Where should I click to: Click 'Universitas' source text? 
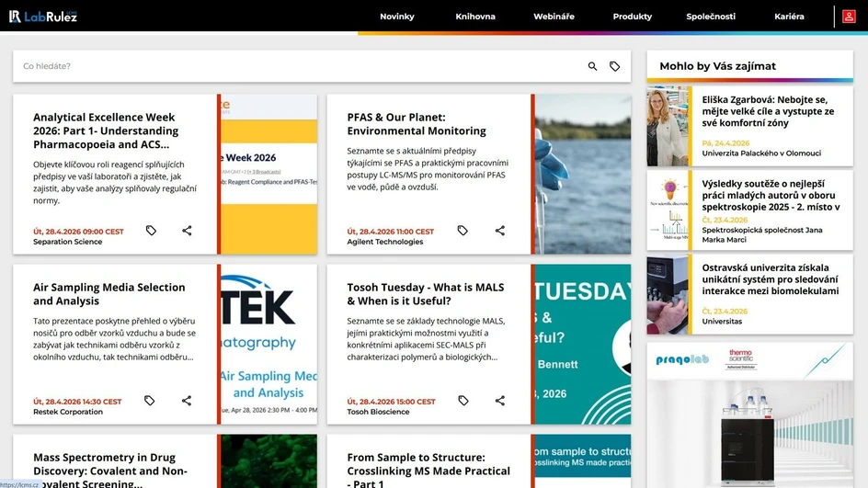[x=722, y=322]
